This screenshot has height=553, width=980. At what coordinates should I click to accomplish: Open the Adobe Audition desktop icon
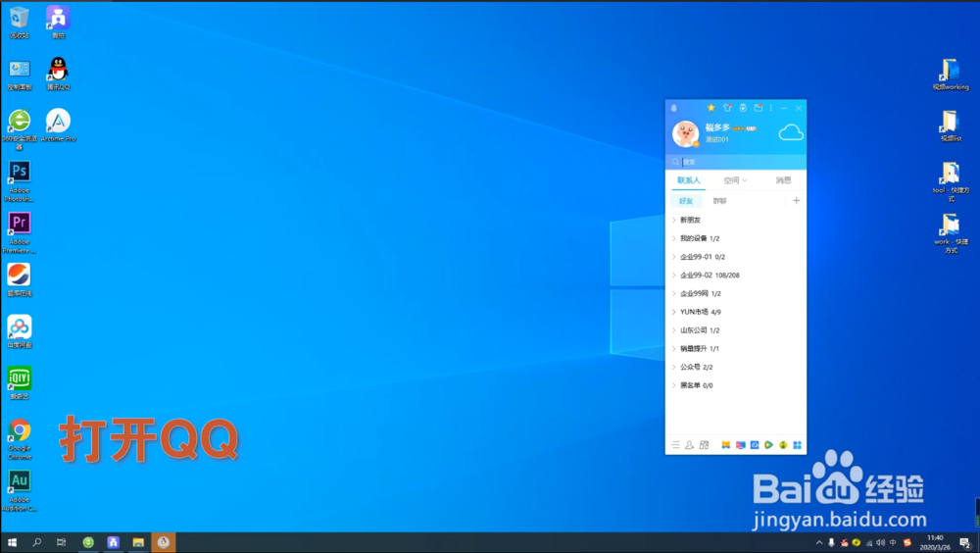[x=20, y=490]
